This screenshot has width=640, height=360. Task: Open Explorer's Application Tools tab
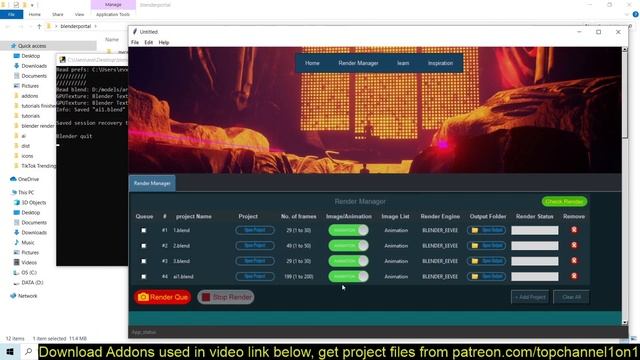click(x=113, y=14)
